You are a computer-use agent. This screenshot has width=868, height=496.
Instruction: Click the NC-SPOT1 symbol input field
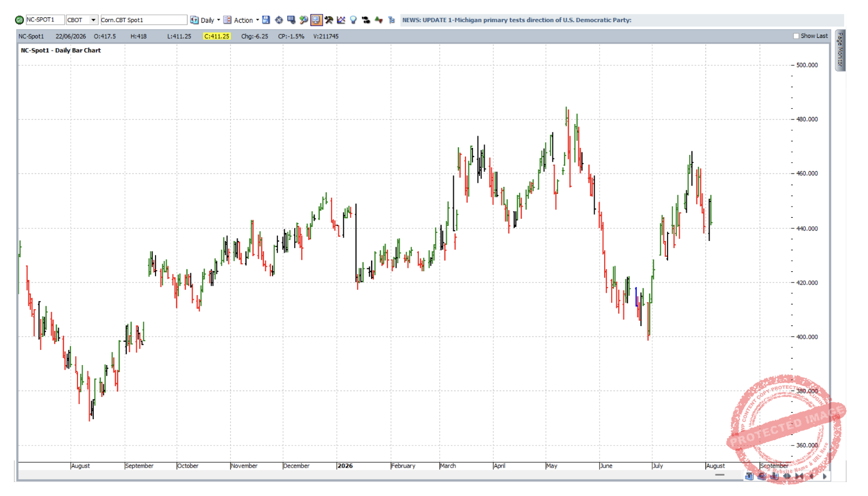(x=45, y=20)
